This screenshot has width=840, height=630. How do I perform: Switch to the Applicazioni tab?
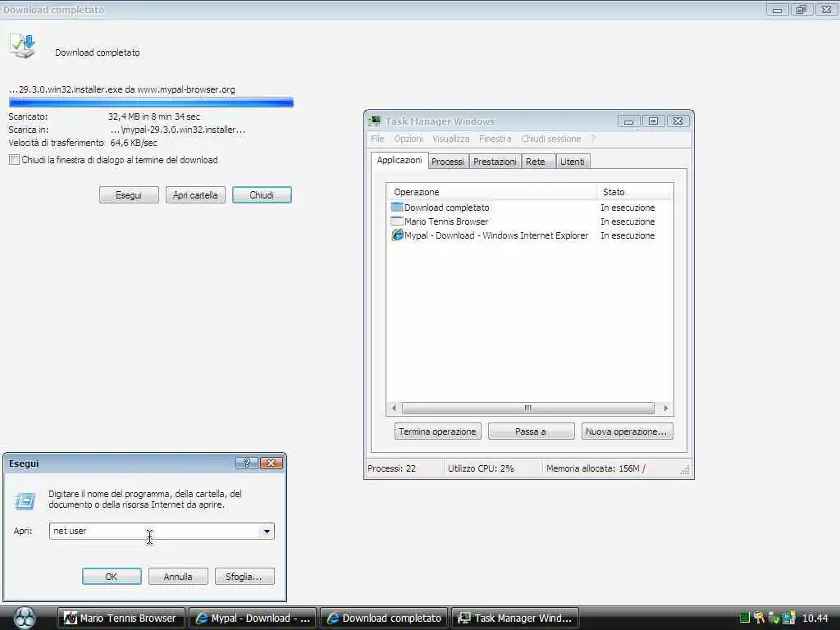(x=399, y=160)
